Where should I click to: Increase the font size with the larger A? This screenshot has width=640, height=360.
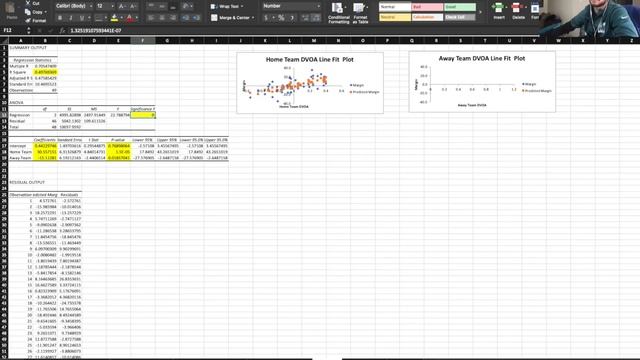pyautogui.click(x=121, y=6)
